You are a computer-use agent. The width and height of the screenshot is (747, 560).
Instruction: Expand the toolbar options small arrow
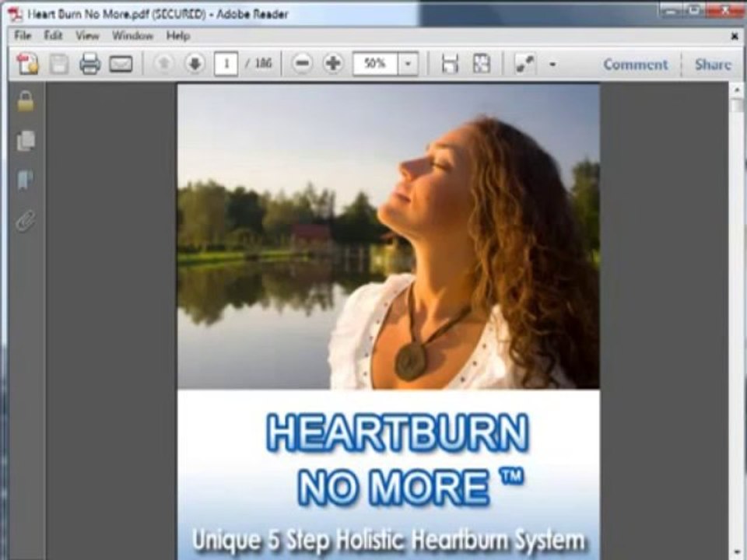tap(552, 65)
